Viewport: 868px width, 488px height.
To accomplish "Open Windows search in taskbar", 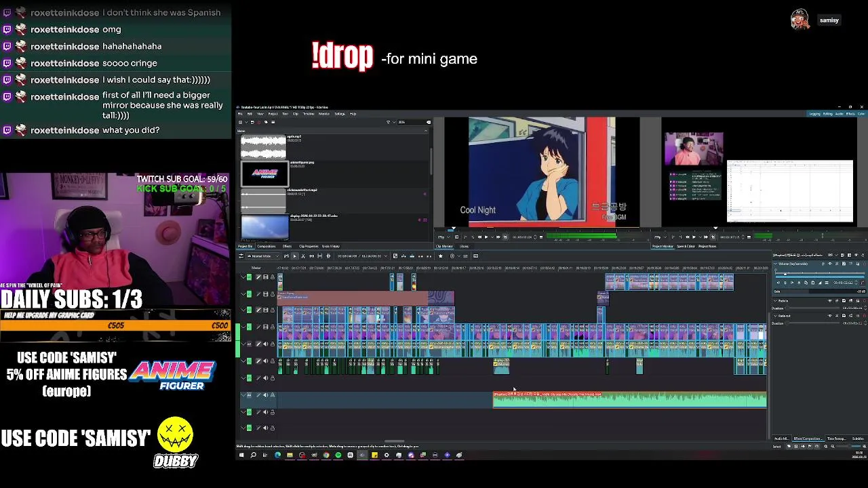I will coord(254,455).
